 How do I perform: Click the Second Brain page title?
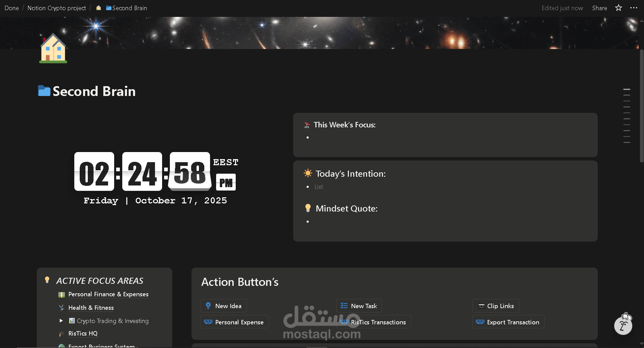point(94,91)
